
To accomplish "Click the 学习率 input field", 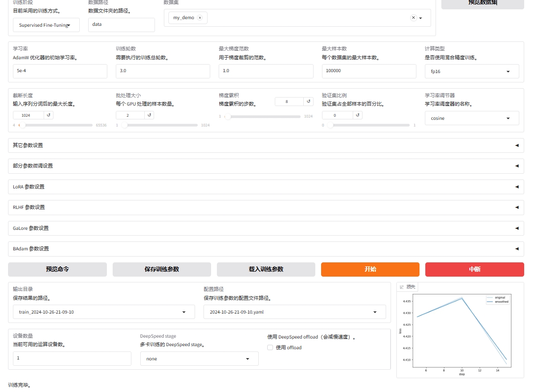I will (60, 71).
